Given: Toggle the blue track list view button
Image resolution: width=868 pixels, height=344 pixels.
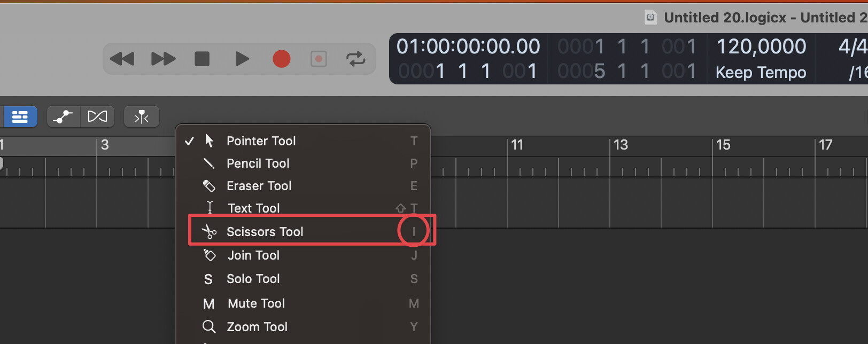Looking at the screenshot, I should 20,116.
